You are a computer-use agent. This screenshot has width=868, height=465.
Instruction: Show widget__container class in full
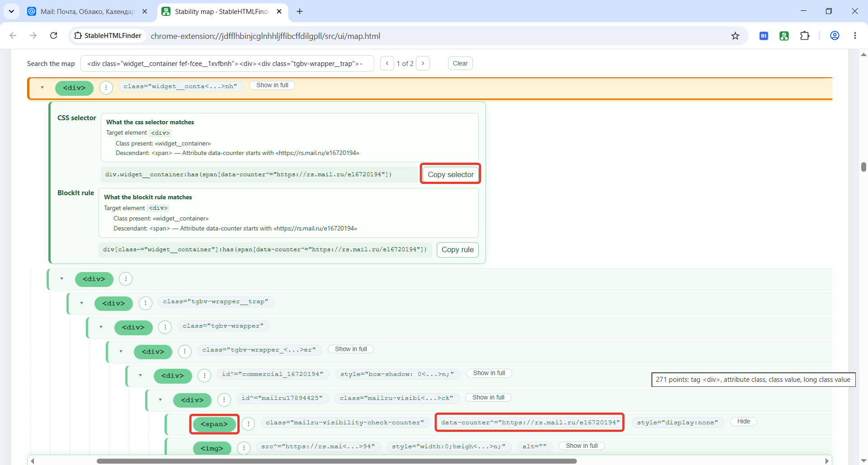[x=272, y=85]
